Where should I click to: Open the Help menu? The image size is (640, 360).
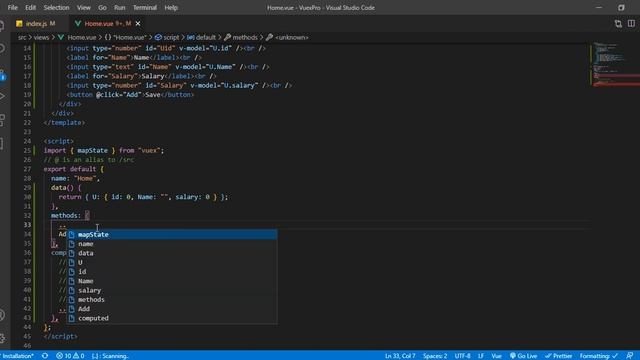point(171,7)
